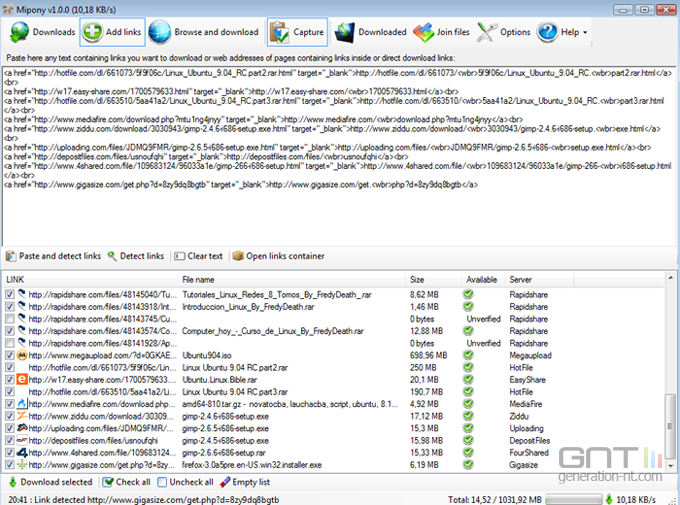
Task: Click the Clear text icon
Action: (x=179, y=256)
